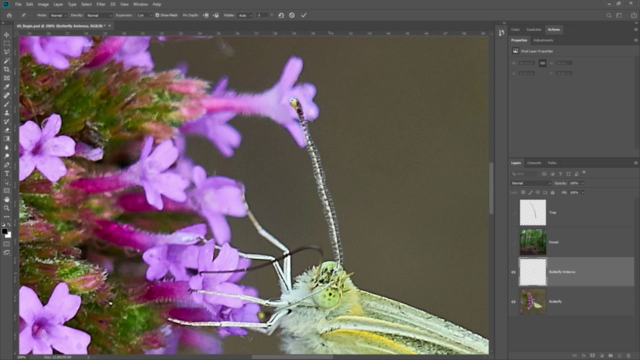Open puppet warp Mode dropdown
640x360 pixels.
(58, 15)
